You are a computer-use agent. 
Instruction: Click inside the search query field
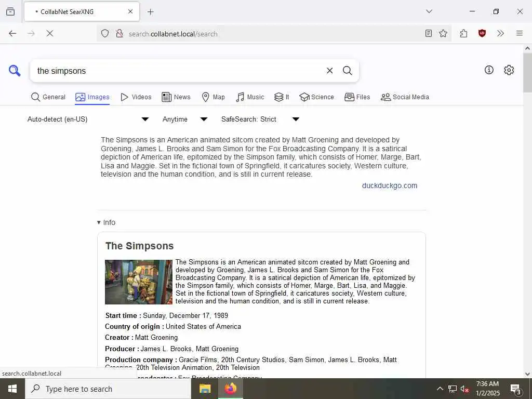pyautogui.click(x=177, y=71)
